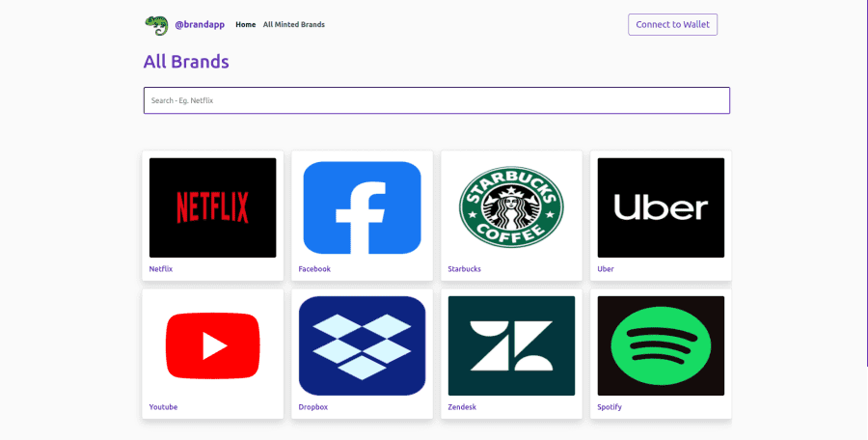Click the Starbucks brand name label
This screenshot has height=440, width=868.
click(465, 269)
